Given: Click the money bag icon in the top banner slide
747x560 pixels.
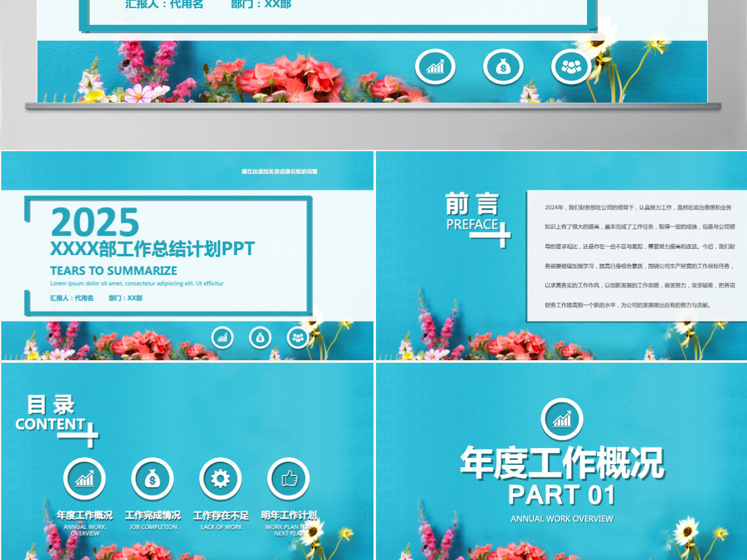Looking at the screenshot, I should tap(503, 67).
